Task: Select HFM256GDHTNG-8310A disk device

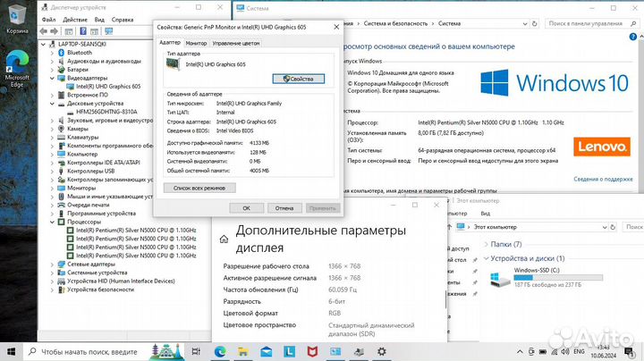Action: pyautogui.click(x=106, y=112)
